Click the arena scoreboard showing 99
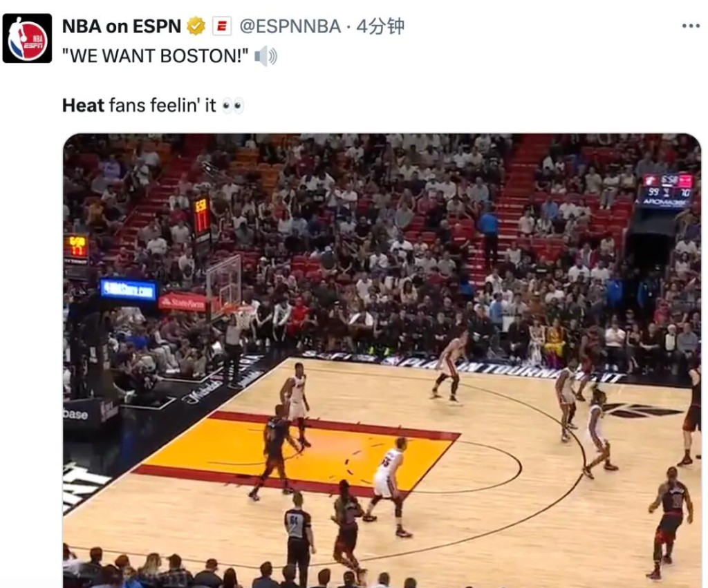This screenshot has height=588, width=708. coord(666,191)
